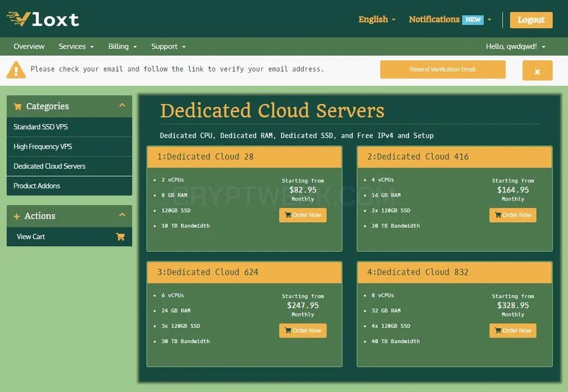Screen dimensions: 568x392
Task: Click the Logout button
Action: (x=531, y=20)
